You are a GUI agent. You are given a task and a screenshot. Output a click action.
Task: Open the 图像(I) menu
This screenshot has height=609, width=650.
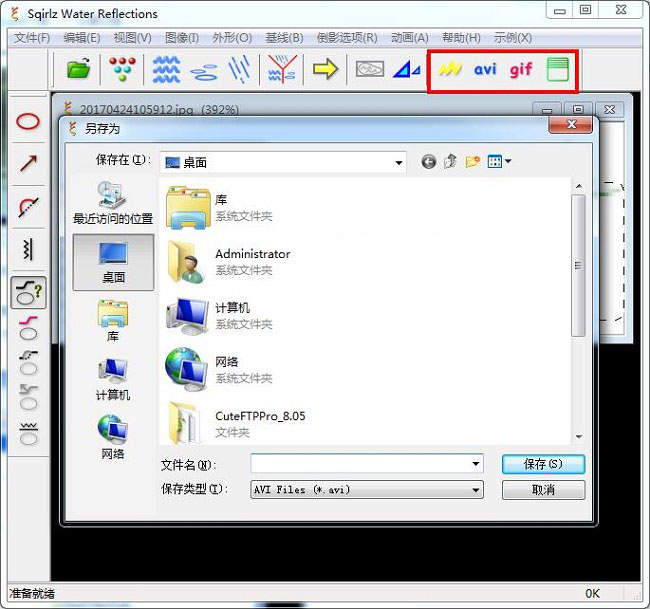pyautogui.click(x=182, y=38)
